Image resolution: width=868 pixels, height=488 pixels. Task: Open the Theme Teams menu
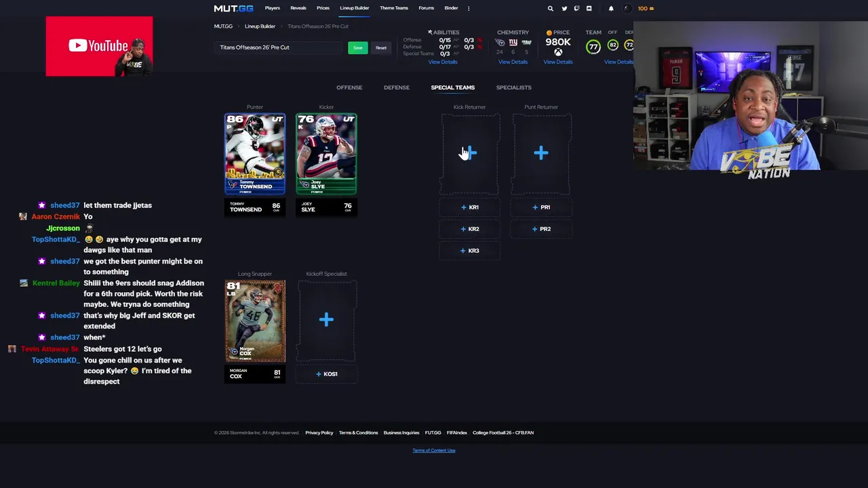point(394,8)
